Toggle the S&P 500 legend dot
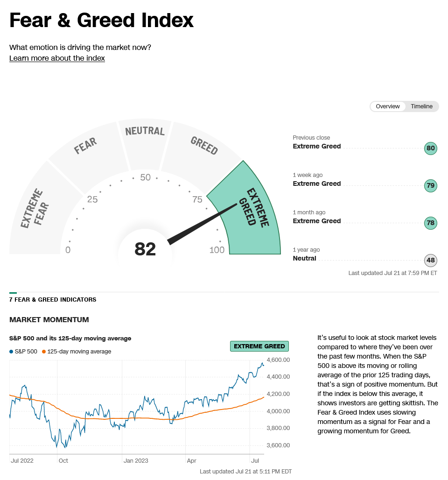448x480 pixels. [x=12, y=352]
